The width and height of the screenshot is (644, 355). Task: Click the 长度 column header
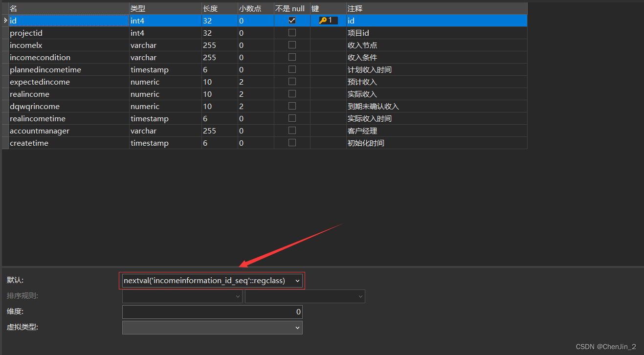point(220,8)
